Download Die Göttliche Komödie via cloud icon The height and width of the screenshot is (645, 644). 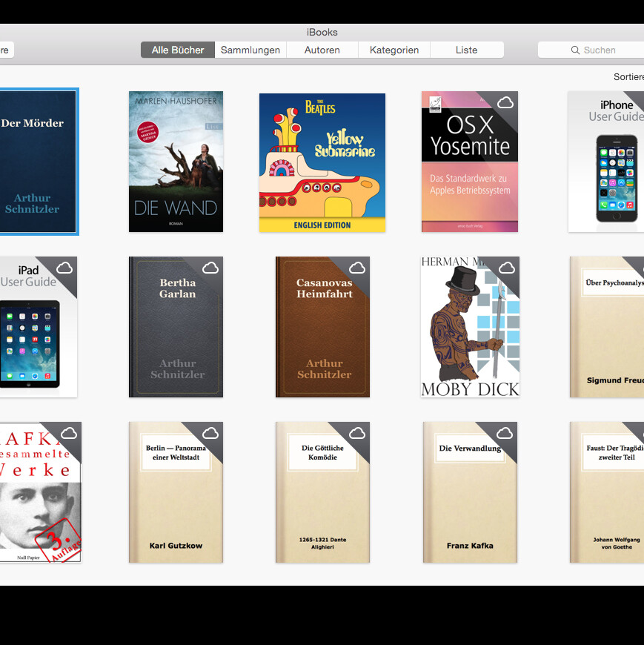tap(359, 434)
